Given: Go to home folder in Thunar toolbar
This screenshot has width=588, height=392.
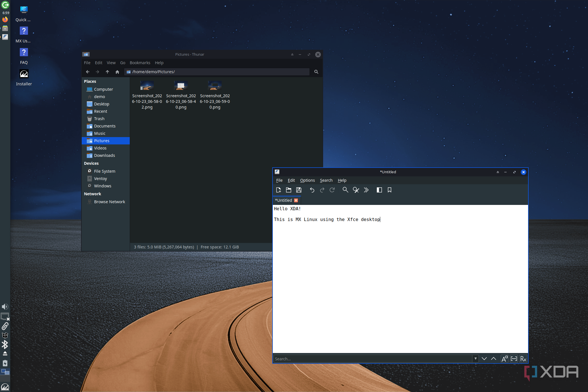Looking at the screenshot, I should pyautogui.click(x=117, y=72).
